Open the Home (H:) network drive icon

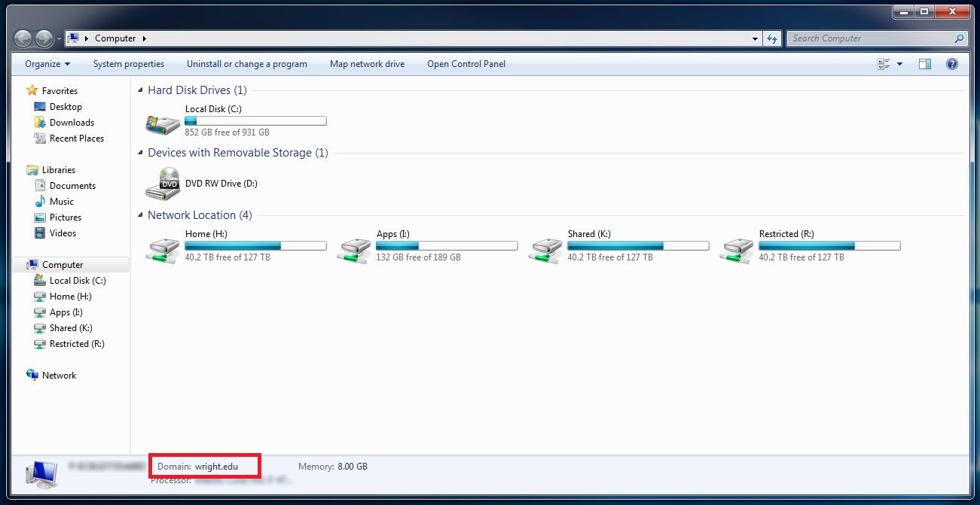tap(163, 247)
